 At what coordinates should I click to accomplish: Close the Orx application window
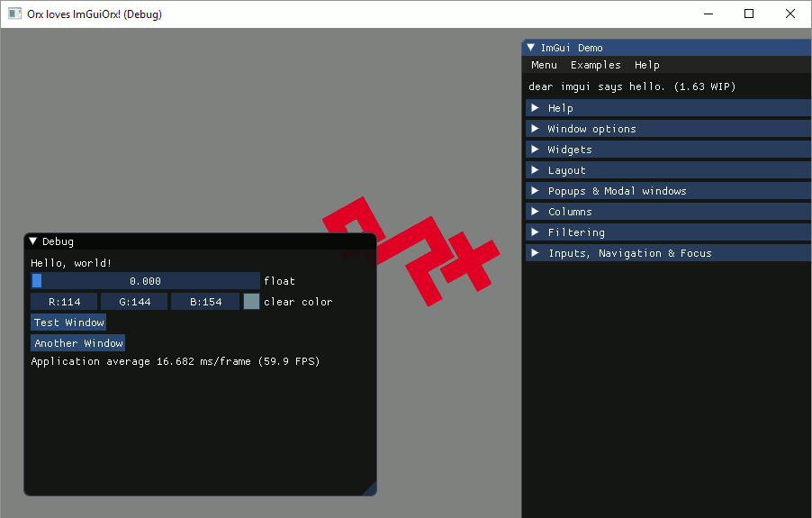[790, 14]
